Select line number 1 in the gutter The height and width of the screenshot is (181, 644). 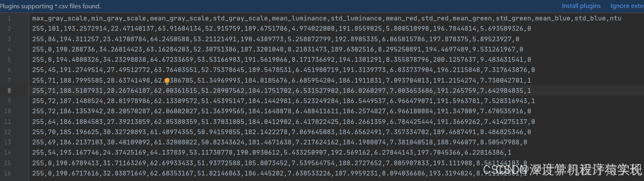[x=9, y=18]
